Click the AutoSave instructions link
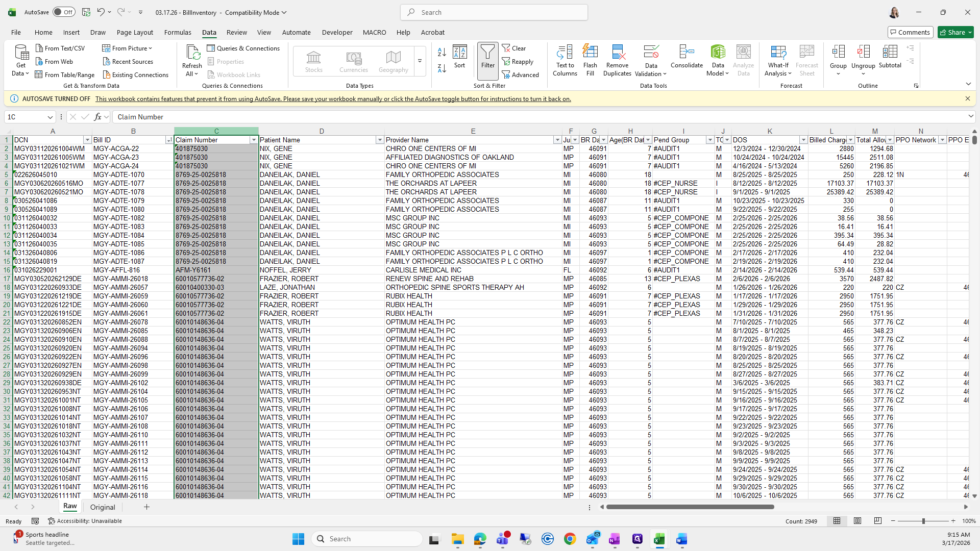The width and height of the screenshot is (980, 551). point(333,99)
